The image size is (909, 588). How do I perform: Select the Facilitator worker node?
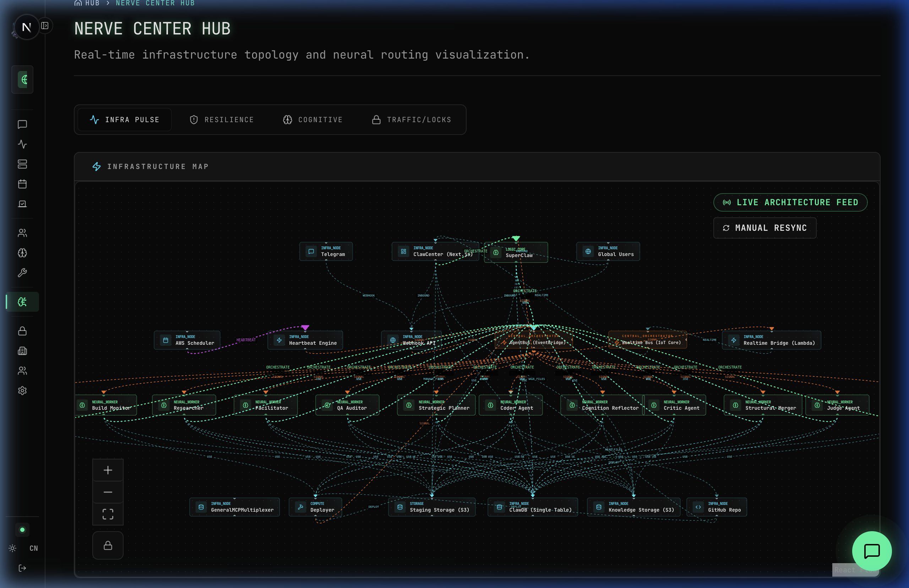coord(266,405)
